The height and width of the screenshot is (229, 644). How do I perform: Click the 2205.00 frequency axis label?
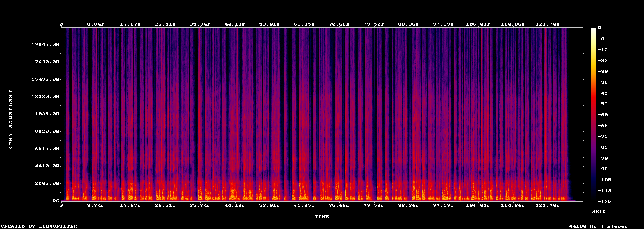click(47, 183)
